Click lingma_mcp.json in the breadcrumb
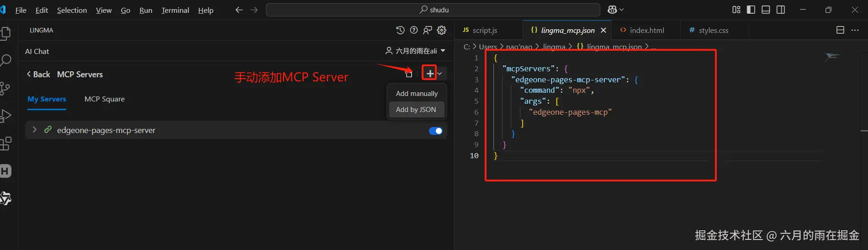The height and width of the screenshot is (250, 868). [x=614, y=47]
